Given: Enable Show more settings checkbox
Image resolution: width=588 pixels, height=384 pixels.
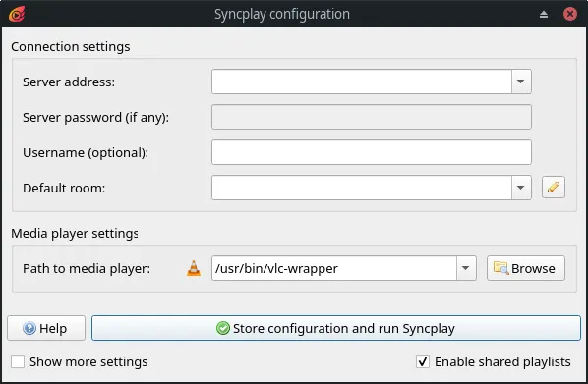Looking at the screenshot, I should coord(18,361).
